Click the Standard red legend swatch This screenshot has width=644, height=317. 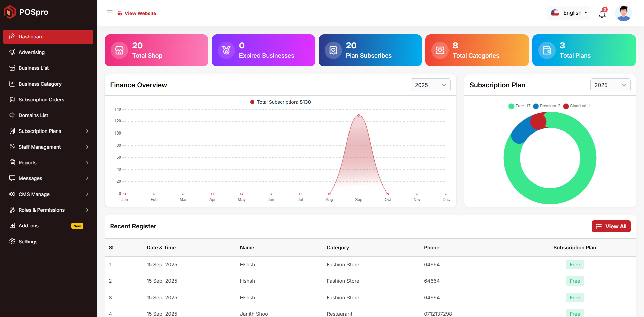(566, 106)
